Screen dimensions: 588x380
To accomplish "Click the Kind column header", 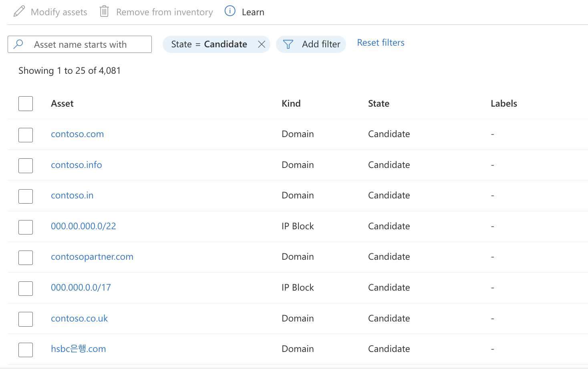I will pos(291,104).
